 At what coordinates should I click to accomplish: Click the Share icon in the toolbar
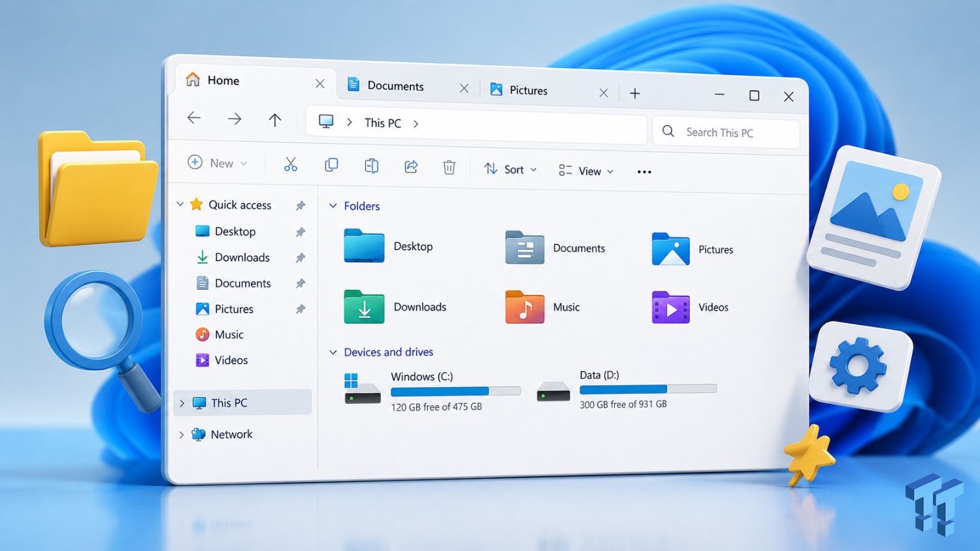[x=411, y=166]
